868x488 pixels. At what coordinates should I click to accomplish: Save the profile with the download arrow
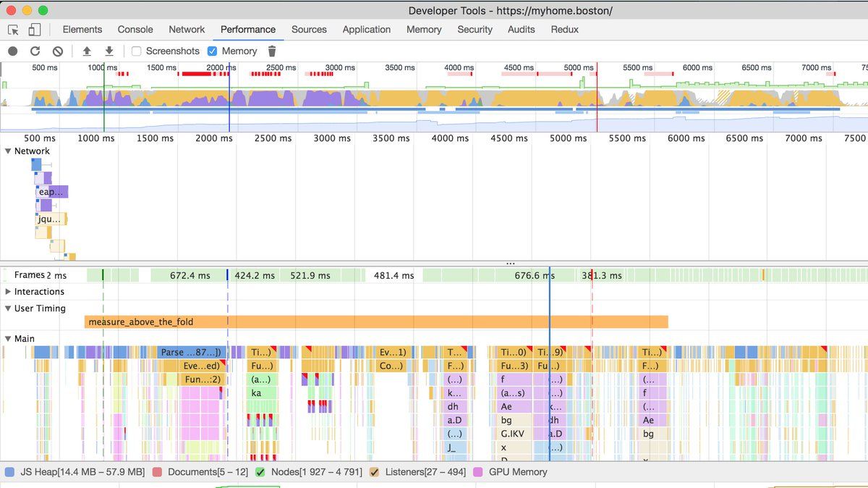(x=109, y=51)
